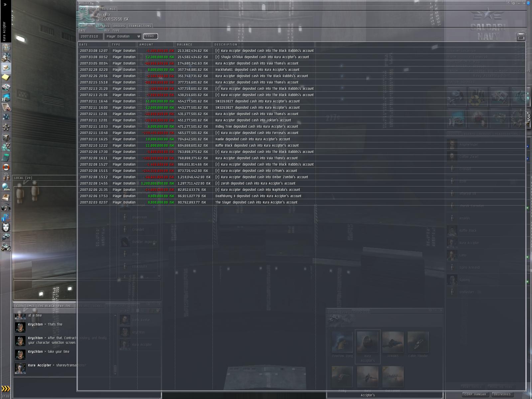532x399 pixels.
Task: Click the PewPew Dong ship thumbnail
Action: (342, 342)
